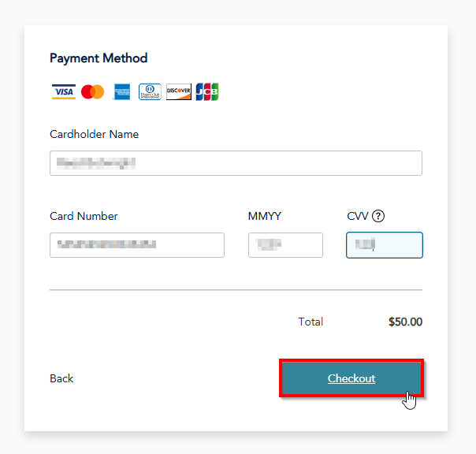Click the MMYY label text
Screen dimensions: 476x454
[x=265, y=216]
